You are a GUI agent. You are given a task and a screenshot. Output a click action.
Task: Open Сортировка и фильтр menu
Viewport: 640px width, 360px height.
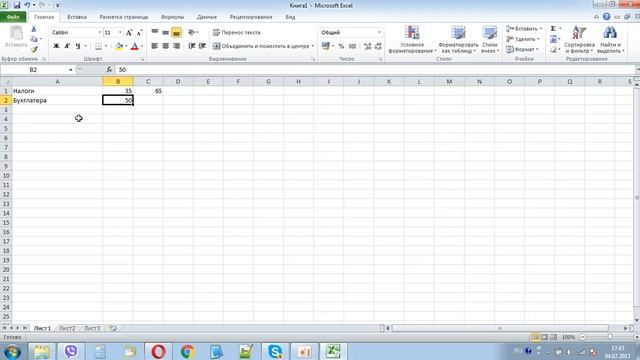(579, 39)
